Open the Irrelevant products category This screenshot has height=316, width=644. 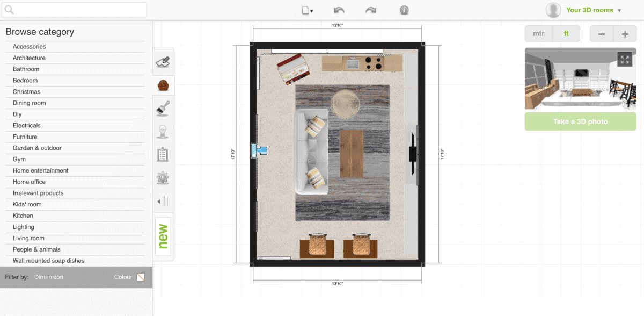(x=38, y=193)
